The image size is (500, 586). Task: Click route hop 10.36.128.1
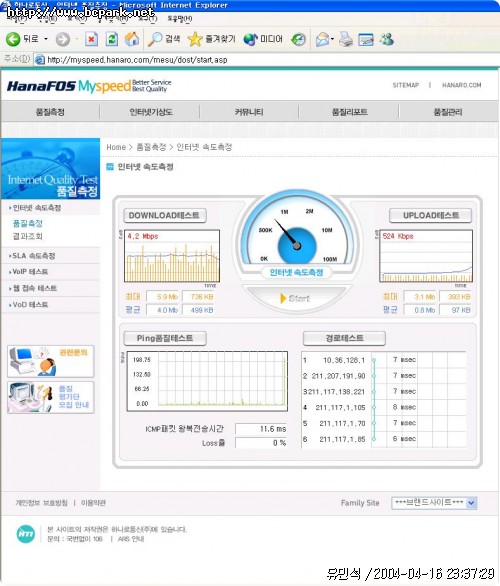click(344, 360)
